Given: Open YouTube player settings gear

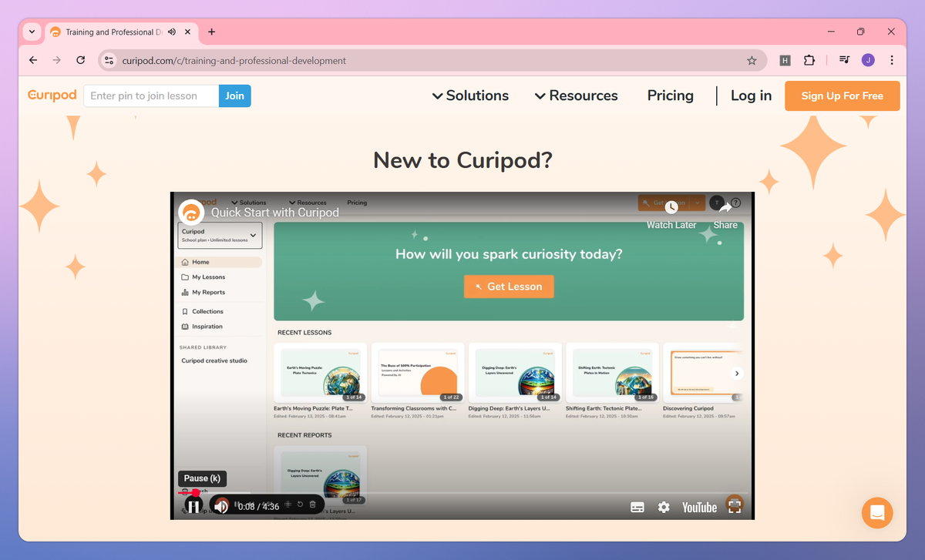Looking at the screenshot, I should (x=664, y=507).
